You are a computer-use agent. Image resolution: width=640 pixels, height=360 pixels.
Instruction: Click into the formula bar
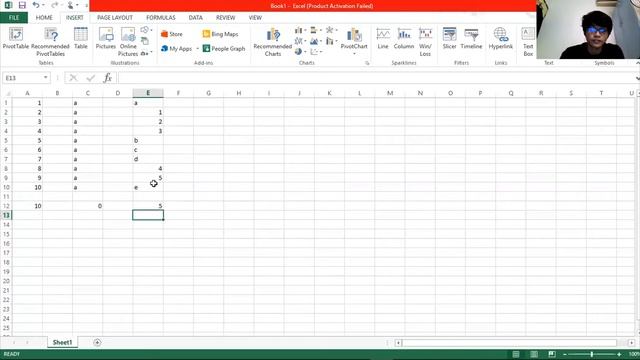(376, 78)
